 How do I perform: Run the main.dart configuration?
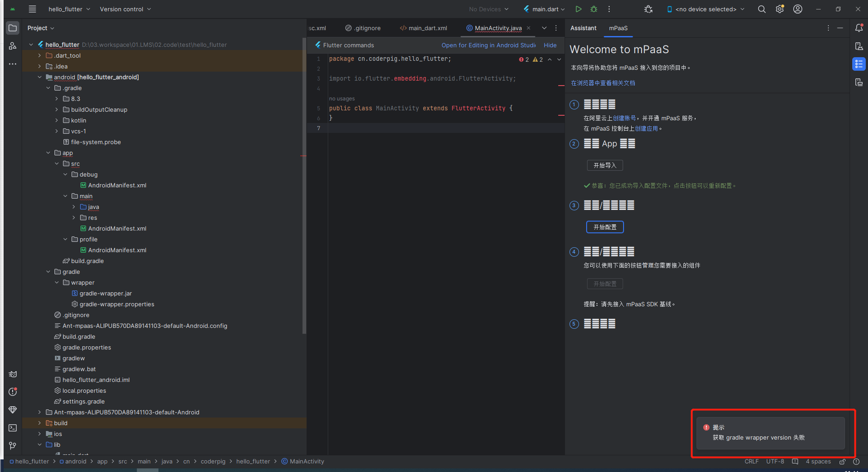pyautogui.click(x=579, y=9)
